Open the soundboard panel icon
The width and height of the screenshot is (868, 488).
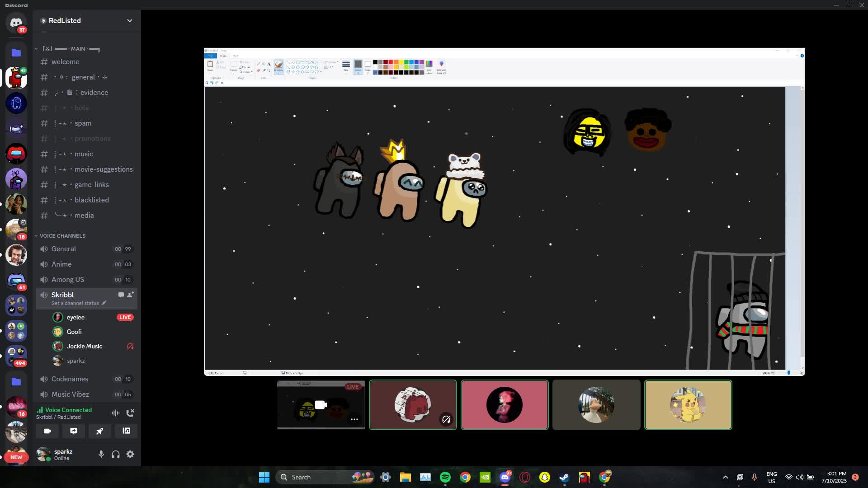click(126, 431)
